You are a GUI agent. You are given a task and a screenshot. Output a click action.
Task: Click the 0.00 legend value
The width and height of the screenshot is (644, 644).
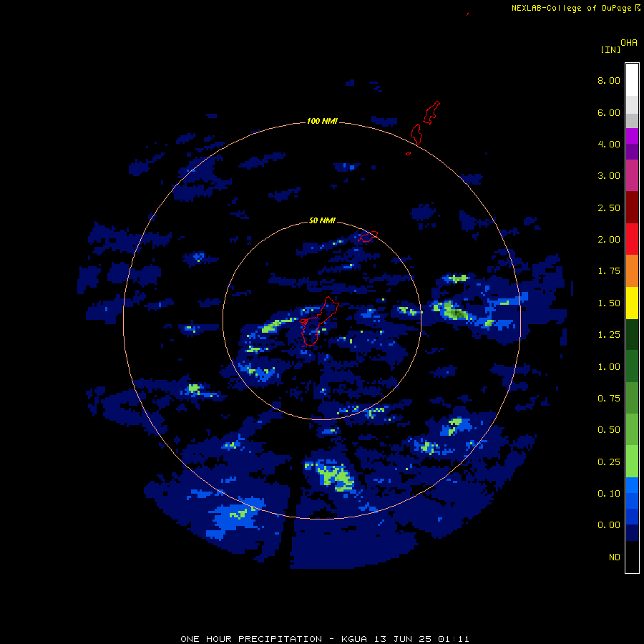609,525
